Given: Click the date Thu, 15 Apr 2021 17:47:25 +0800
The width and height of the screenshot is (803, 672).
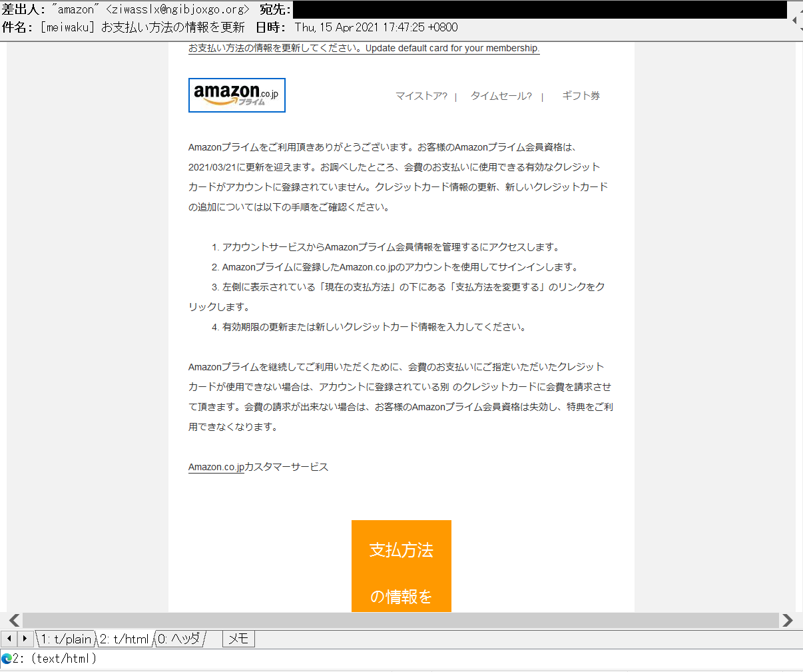Looking at the screenshot, I should [376, 27].
